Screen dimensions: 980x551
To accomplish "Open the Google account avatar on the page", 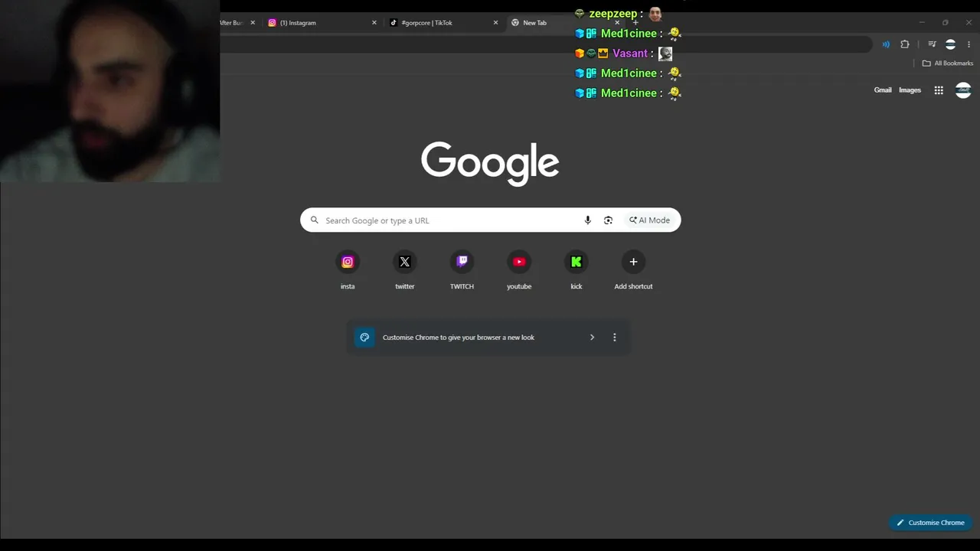I will point(963,90).
